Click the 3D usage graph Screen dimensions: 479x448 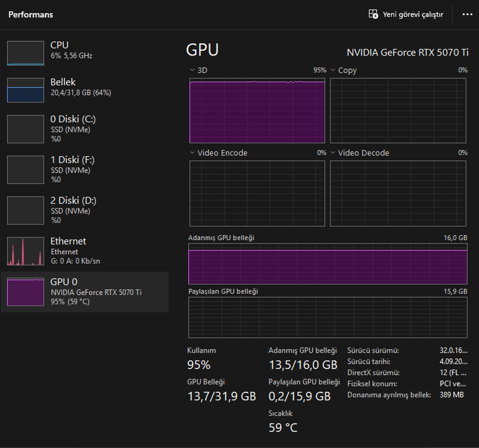click(257, 110)
